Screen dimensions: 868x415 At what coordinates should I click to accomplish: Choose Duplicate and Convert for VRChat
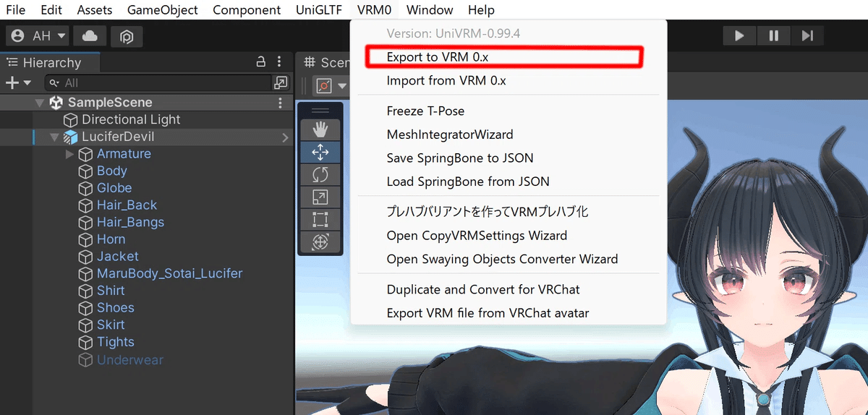[x=483, y=289]
